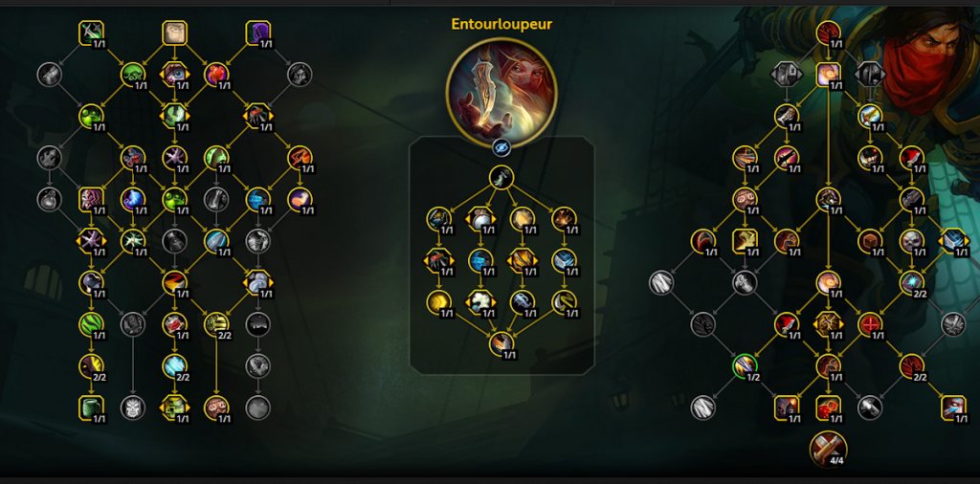The image size is (980, 484).
Task: Click the crossed pistols node showing 4/4
Action: 828,449
